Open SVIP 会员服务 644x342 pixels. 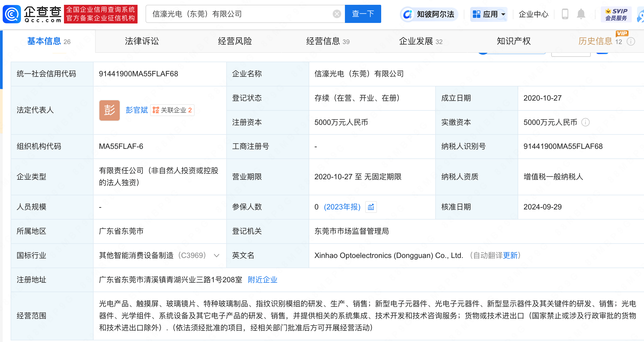coord(616,14)
